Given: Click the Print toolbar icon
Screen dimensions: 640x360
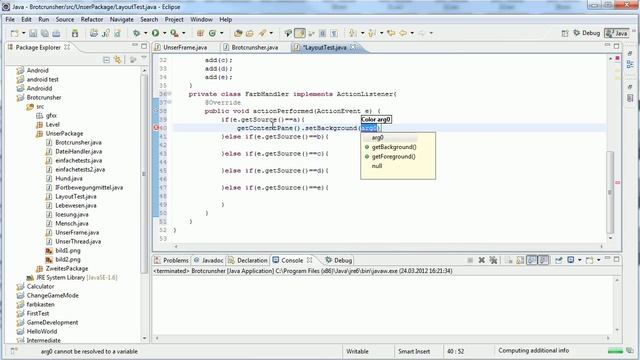Looking at the screenshot, I should 56,33.
